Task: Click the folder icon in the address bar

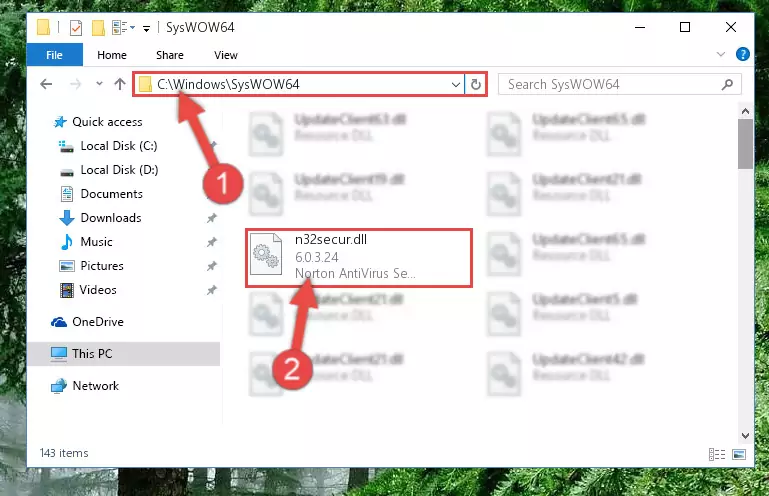Action: click(x=145, y=84)
